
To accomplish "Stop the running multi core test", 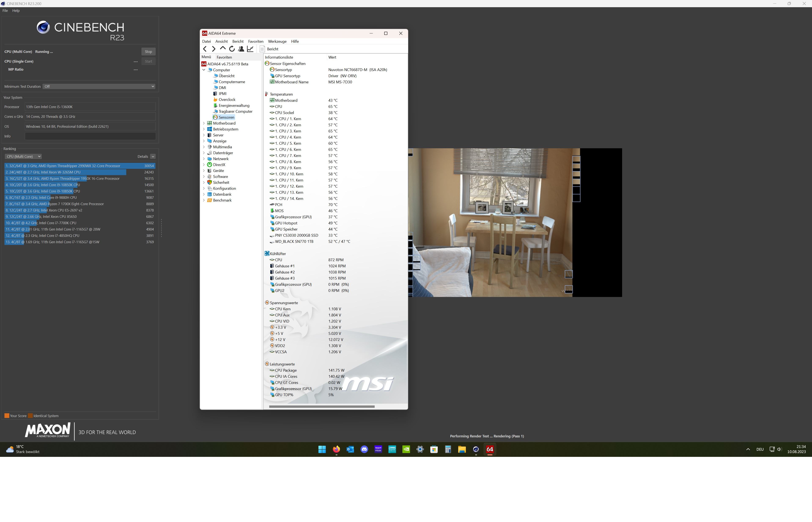I will [x=148, y=52].
